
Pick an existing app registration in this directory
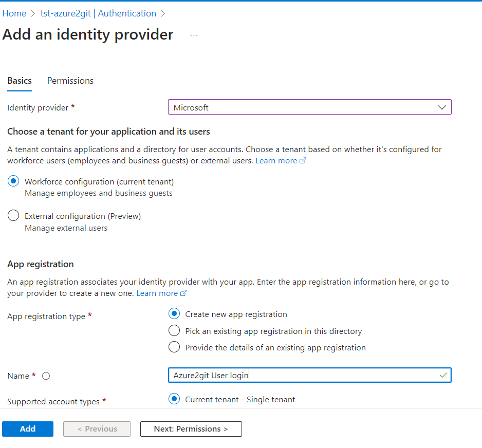[174, 330]
